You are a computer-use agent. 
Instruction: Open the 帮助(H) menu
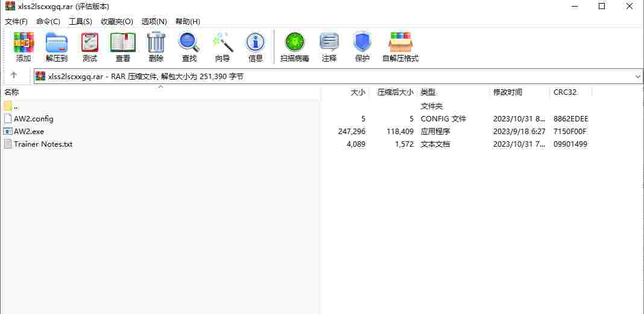188,21
